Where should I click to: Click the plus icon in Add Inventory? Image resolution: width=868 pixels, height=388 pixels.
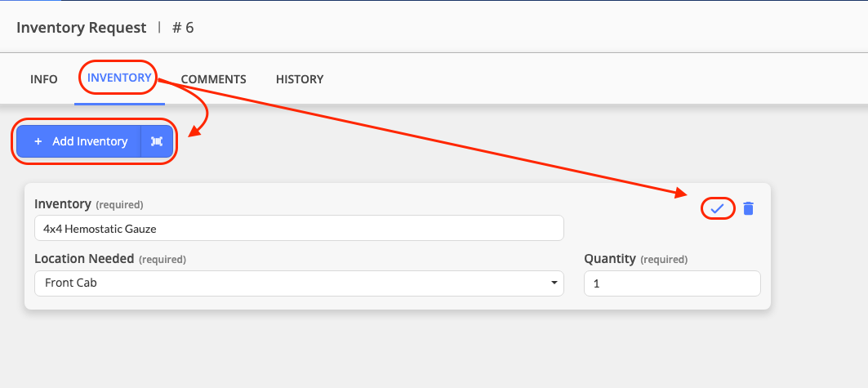(x=38, y=141)
